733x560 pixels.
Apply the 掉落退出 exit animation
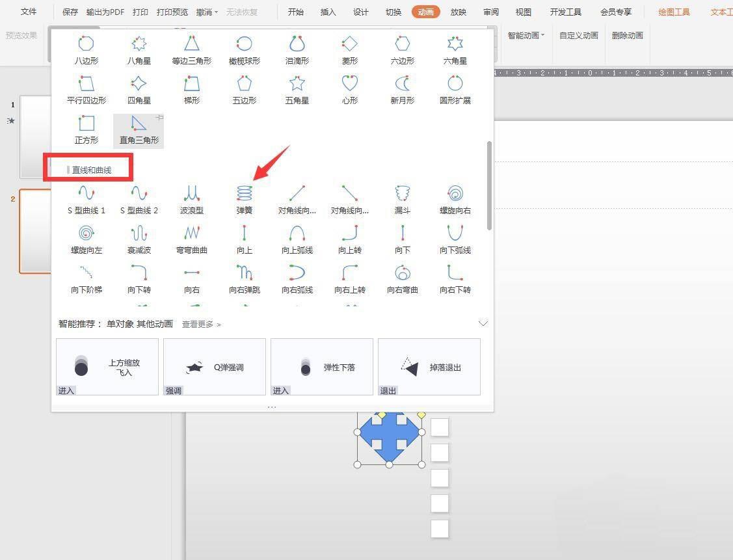pos(429,366)
